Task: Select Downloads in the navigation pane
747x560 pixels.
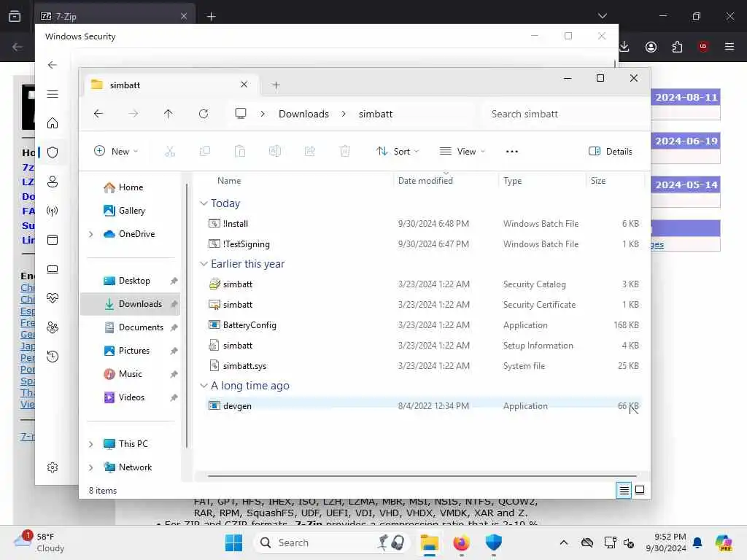Action: tap(130, 304)
